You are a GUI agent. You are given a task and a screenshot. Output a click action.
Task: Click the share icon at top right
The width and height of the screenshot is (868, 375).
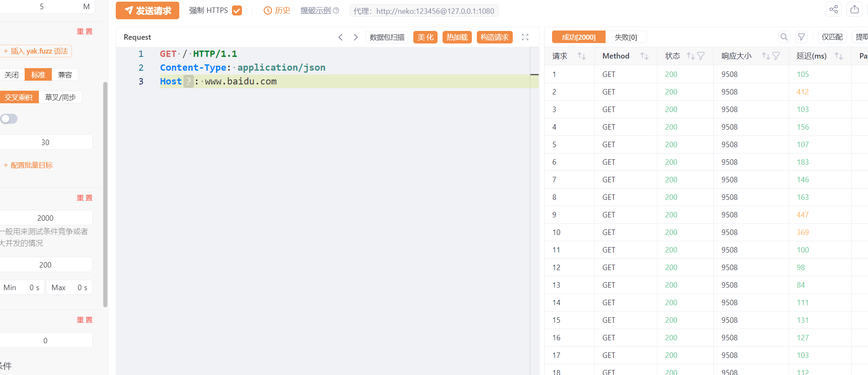tap(833, 9)
